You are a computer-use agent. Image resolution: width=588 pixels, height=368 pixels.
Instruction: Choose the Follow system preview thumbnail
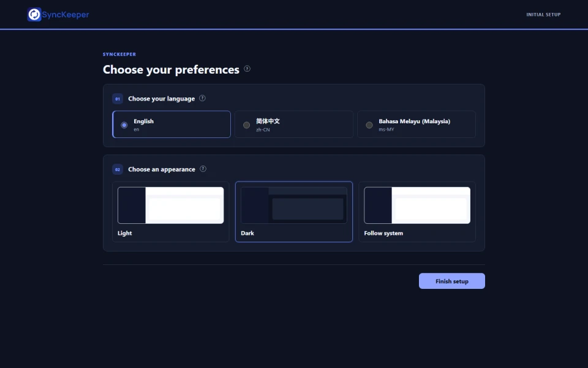pos(417,205)
